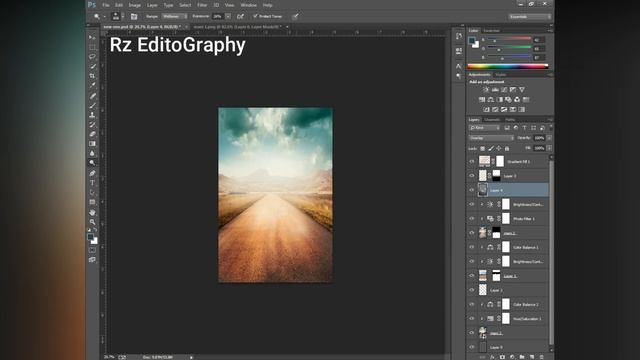Select the Hand tool
Screen dimensions: 640x360
pyautogui.click(x=92, y=212)
